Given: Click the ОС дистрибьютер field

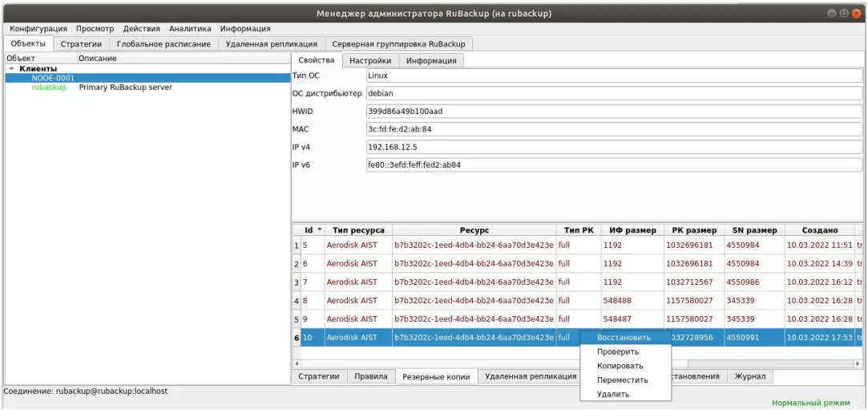Looking at the screenshot, I should tap(614, 94).
